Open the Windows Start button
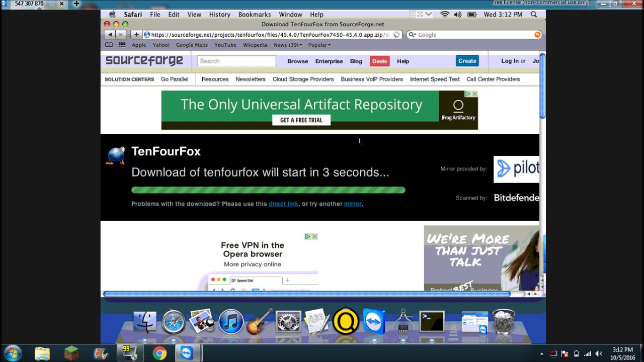The image size is (644, 362). [x=12, y=353]
